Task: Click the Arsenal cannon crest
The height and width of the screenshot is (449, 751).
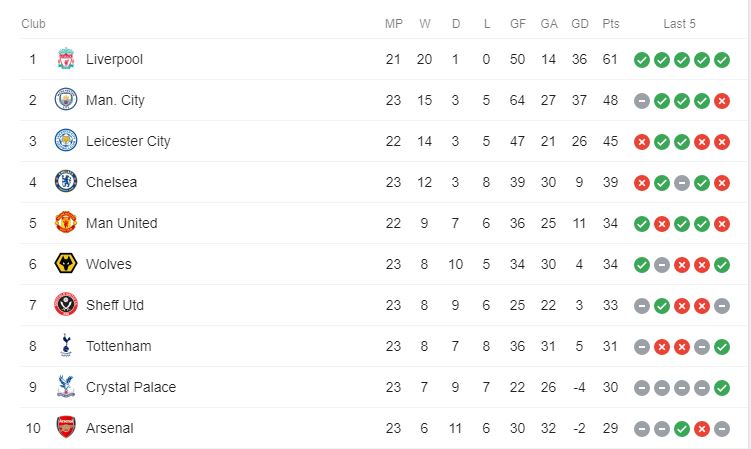Action: [x=66, y=427]
